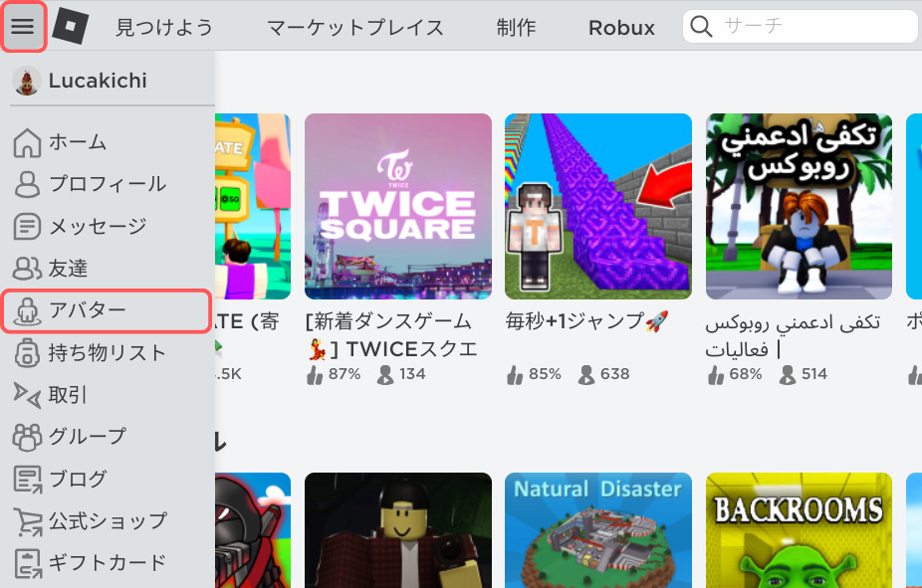Image resolution: width=922 pixels, height=588 pixels.
Task: Toggle the hamburger navigation menu
Action: (x=23, y=27)
